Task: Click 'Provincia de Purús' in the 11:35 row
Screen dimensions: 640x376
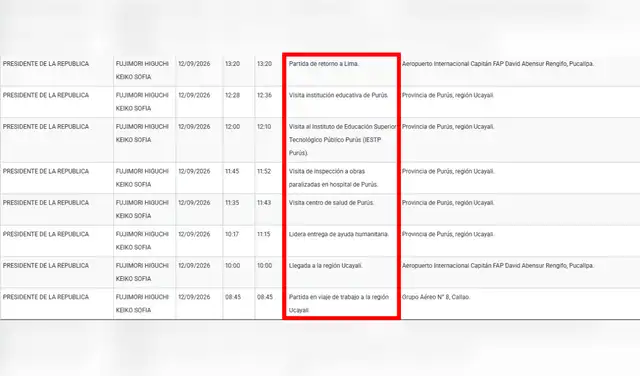Action: (448, 202)
